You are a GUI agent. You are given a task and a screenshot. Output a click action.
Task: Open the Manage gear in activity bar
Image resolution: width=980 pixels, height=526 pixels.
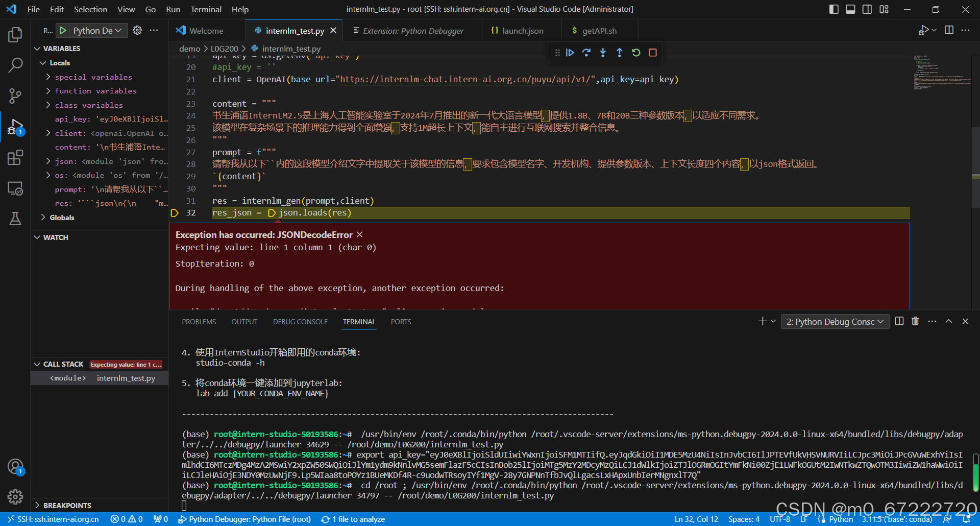click(x=15, y=496)
